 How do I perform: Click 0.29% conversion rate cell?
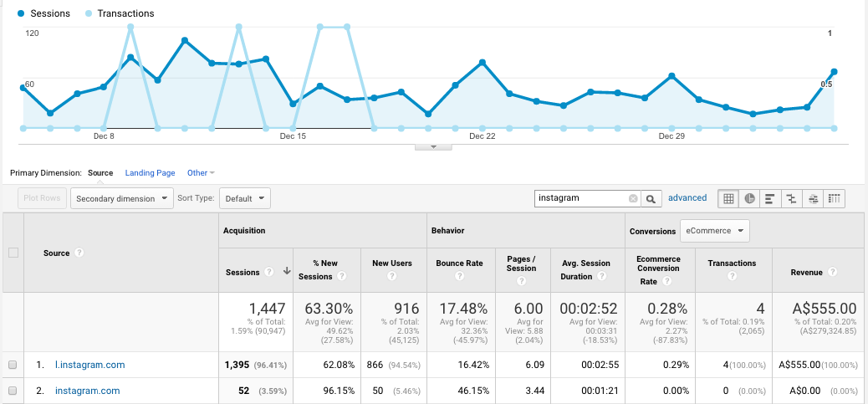tap(675, 365)
